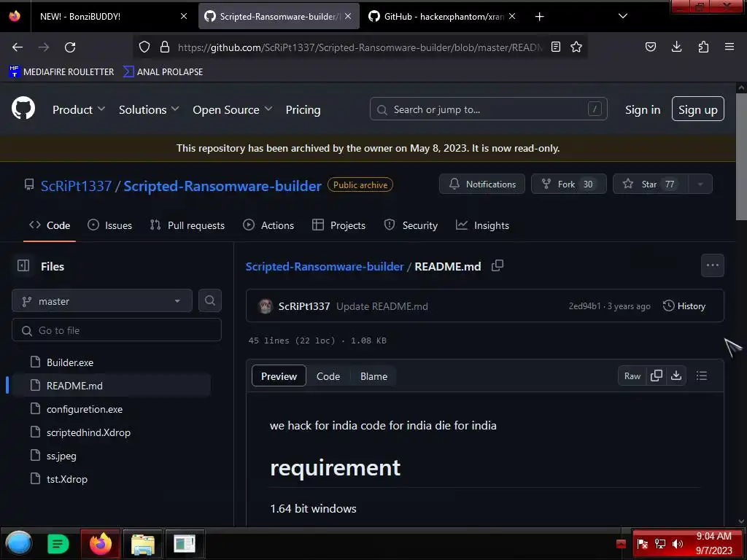Expand the Product menu

79,109
